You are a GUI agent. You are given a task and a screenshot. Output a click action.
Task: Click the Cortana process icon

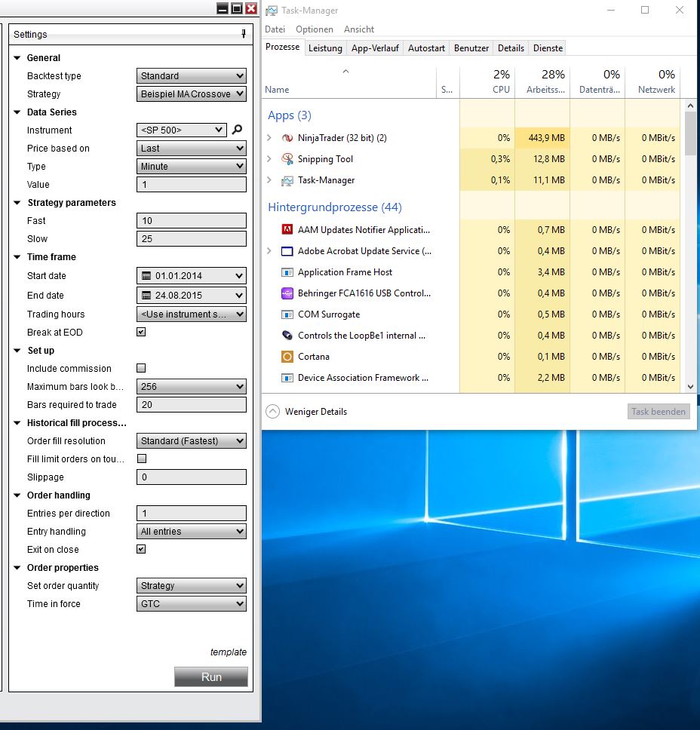click(287, 357)
